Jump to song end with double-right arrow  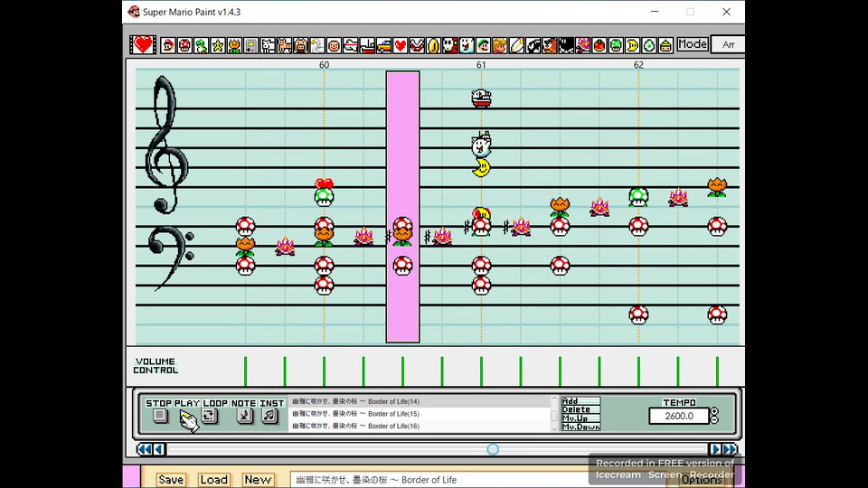731,449
